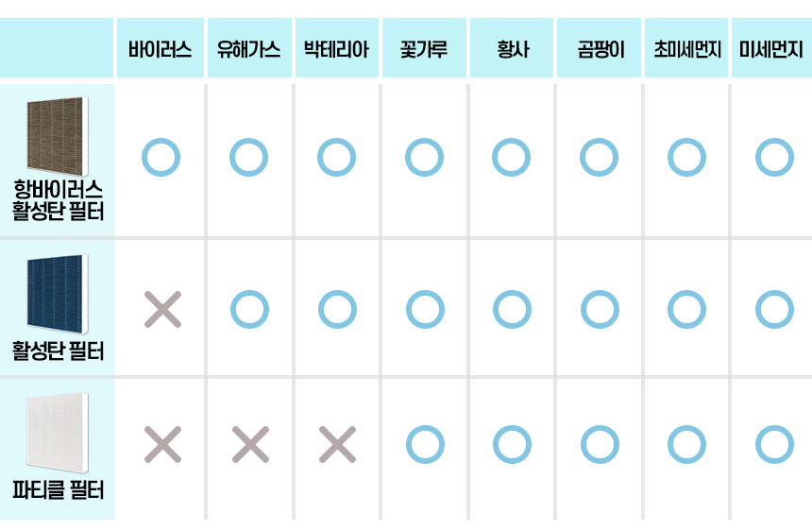Select the 박테리아 column header
Image resolution: width=812 pixels, height=530 pixels.
coord(336,48)
